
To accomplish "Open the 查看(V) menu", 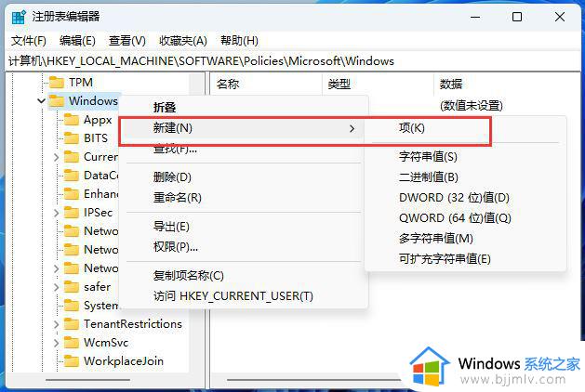I will coord(127,40).
